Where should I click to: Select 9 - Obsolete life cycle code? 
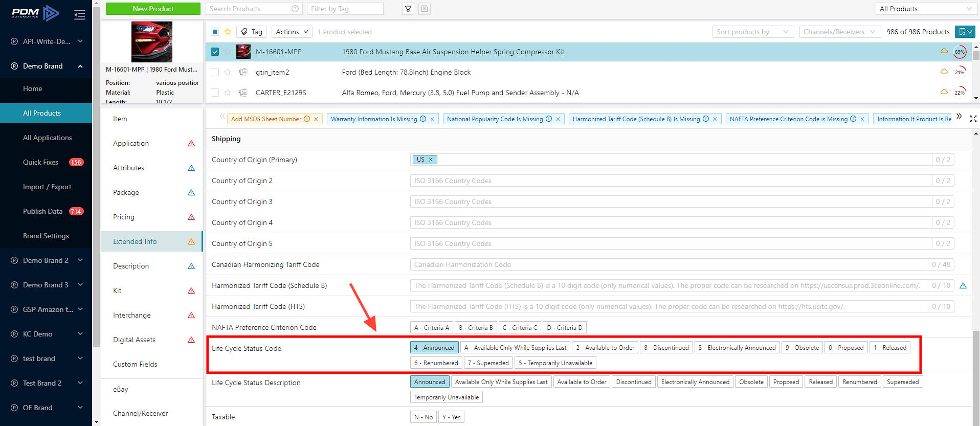click(802, 348)
